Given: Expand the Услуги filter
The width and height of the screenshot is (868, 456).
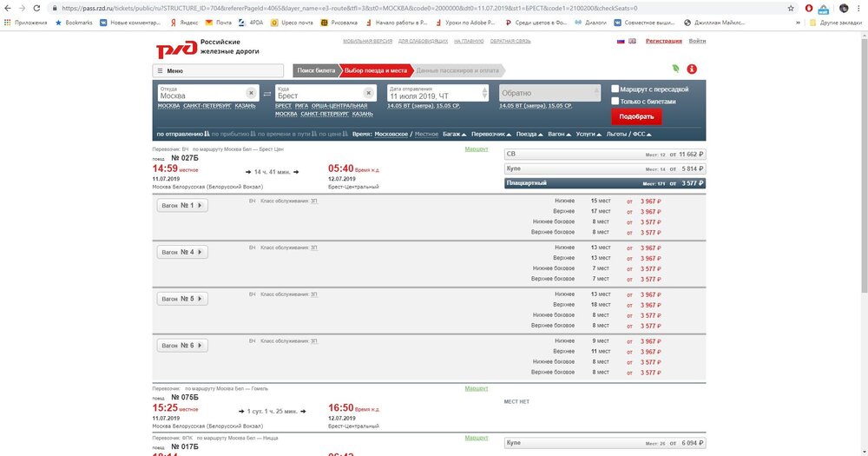Looking at the screenshot, I should [589, 134].
